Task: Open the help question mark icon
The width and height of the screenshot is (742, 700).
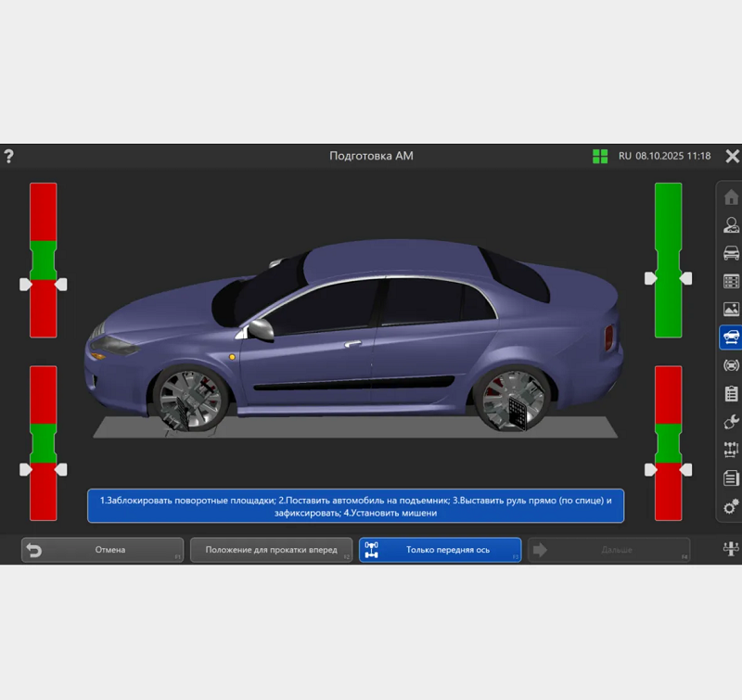Action: coord(9,156)
